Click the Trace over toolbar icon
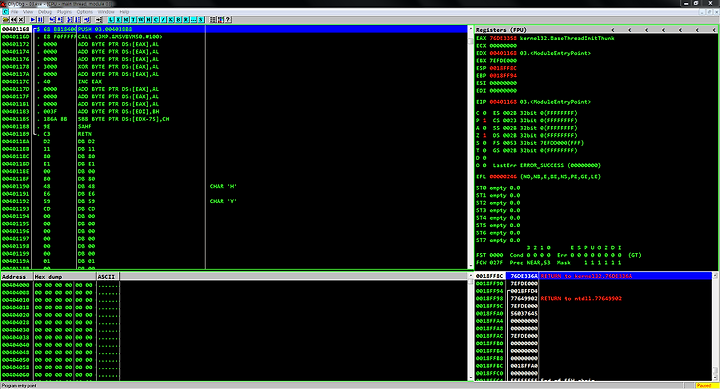This screenshot has height=389, width=720. [78, 20]
